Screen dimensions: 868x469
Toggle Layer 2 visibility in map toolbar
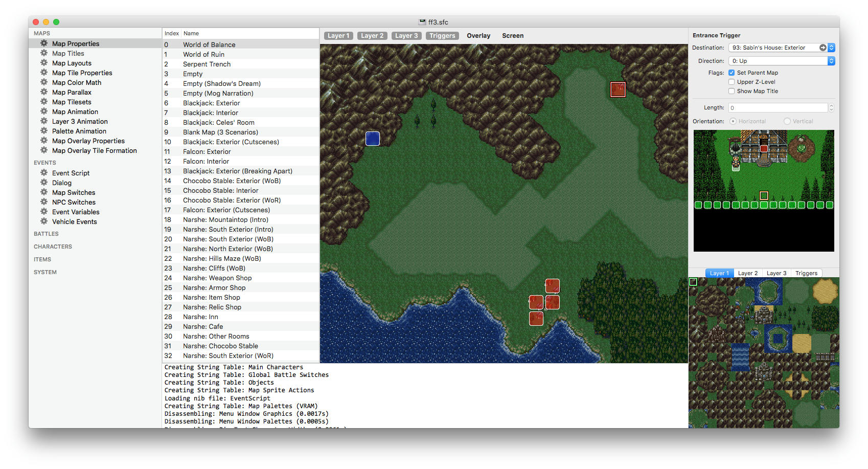tap(372, 36)
